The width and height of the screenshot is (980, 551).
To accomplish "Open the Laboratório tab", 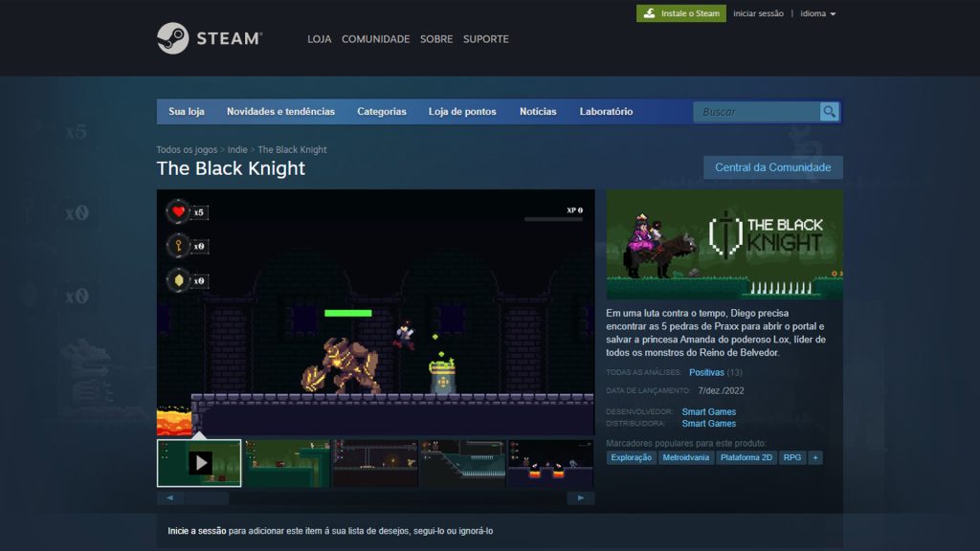I will (x=606, y=111).
